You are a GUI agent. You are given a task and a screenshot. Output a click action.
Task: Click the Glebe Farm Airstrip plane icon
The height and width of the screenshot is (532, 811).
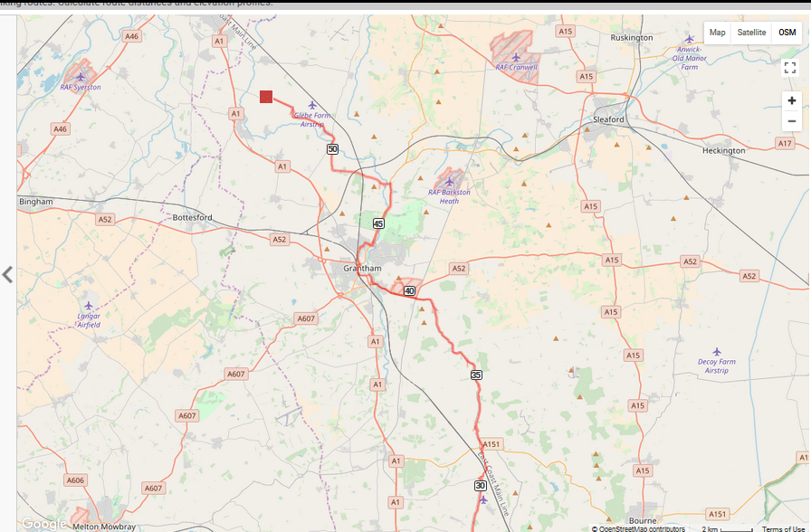[312, 105]
